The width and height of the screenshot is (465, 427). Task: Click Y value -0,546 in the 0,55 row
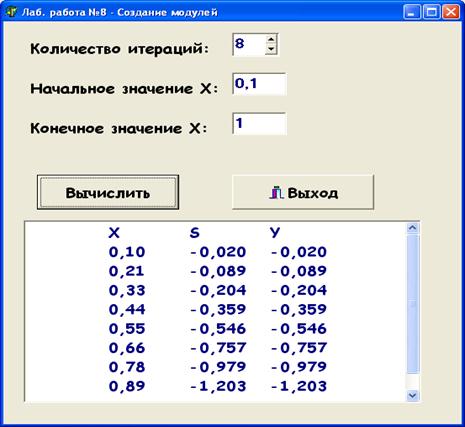(299, 329)
